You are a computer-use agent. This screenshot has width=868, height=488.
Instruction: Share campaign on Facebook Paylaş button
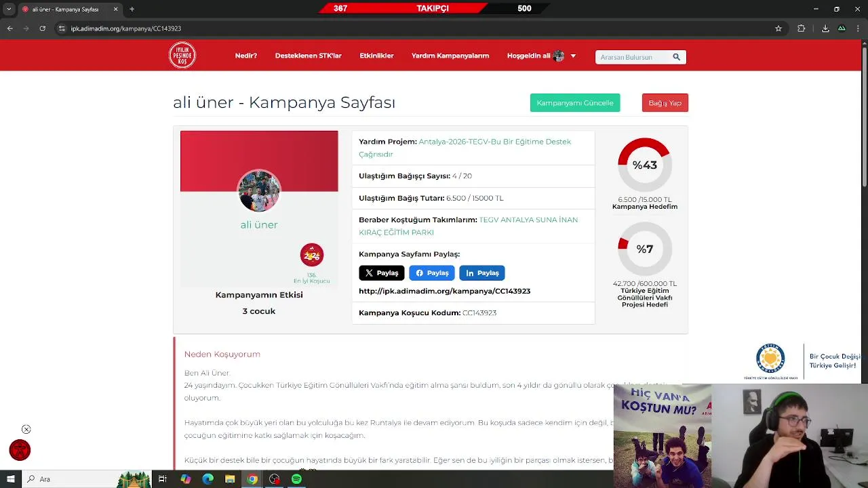pos(432,272)
